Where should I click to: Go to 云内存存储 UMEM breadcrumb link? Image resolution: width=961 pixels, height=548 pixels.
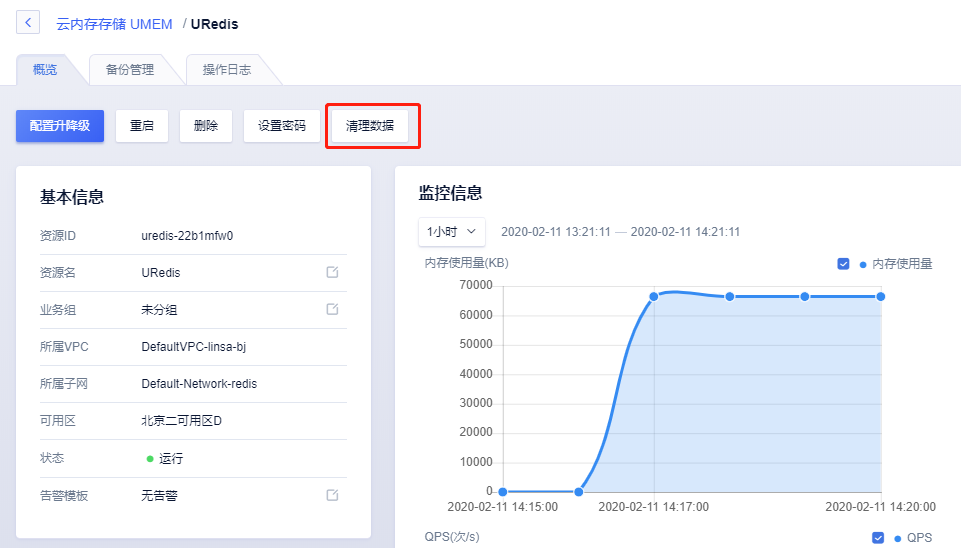(x=113, y=23)
